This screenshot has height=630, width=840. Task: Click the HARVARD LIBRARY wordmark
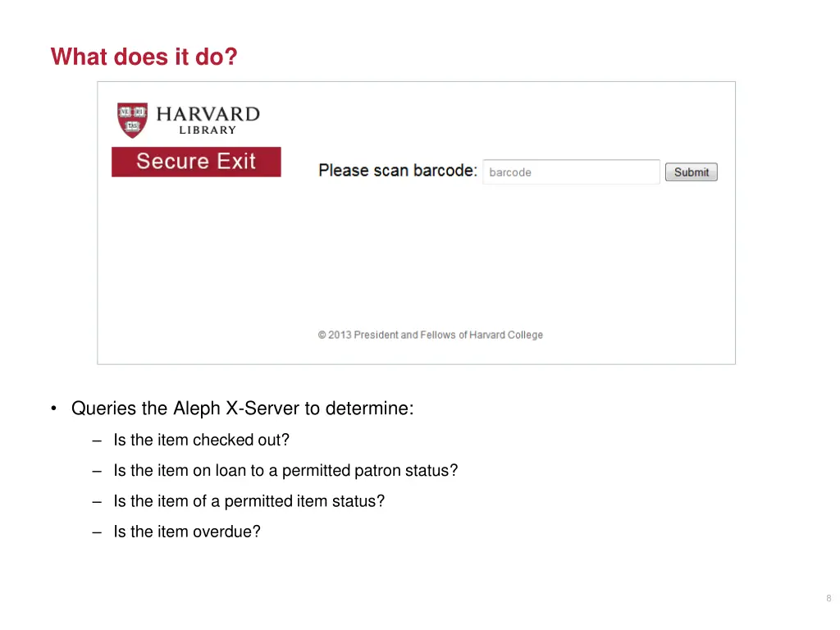pos(208,120)
